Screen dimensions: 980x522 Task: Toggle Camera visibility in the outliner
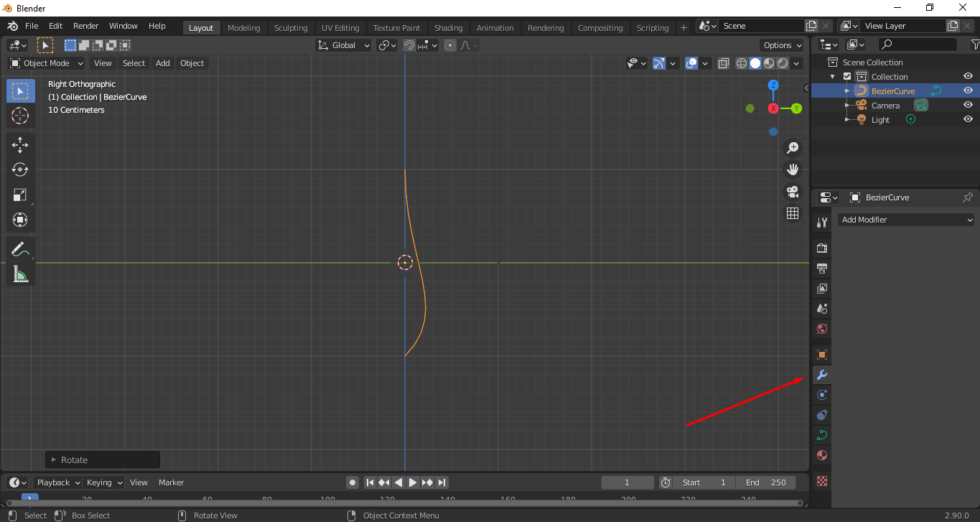pyautogui.click(x=968, y=105)
